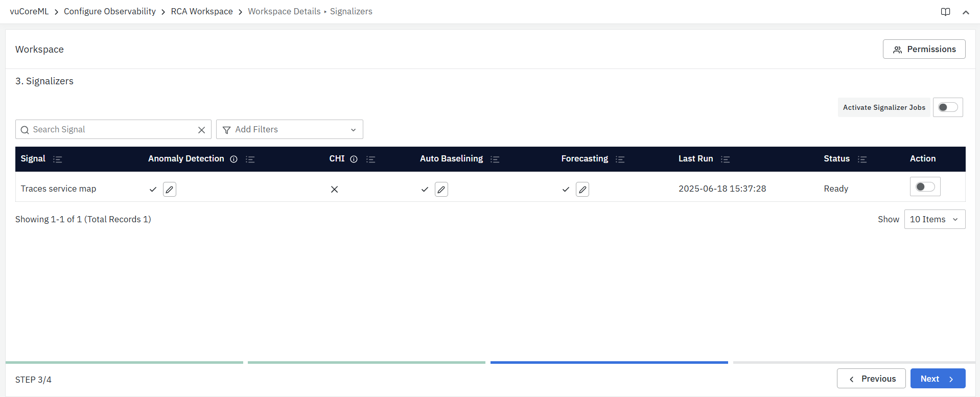The height and width of the screenshot is (397, 980).
Task: Collapse the header with the top-right chevron
Action: [x=966, y=12]
